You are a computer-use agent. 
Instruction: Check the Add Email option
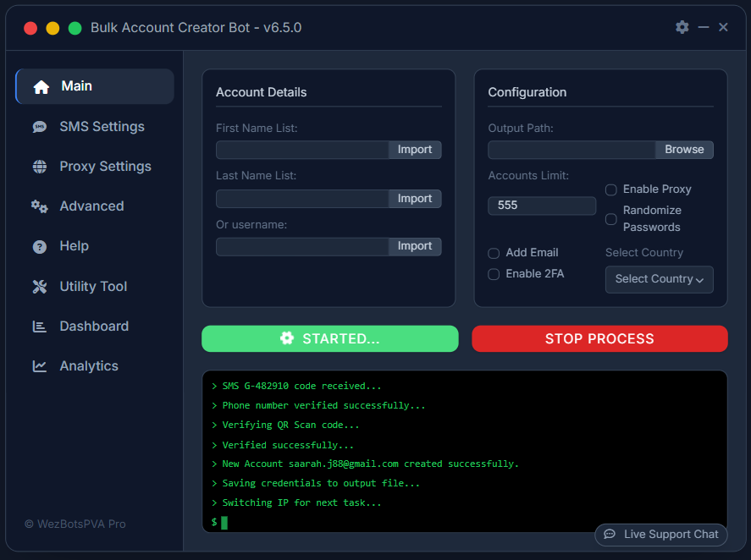[493, 252]
